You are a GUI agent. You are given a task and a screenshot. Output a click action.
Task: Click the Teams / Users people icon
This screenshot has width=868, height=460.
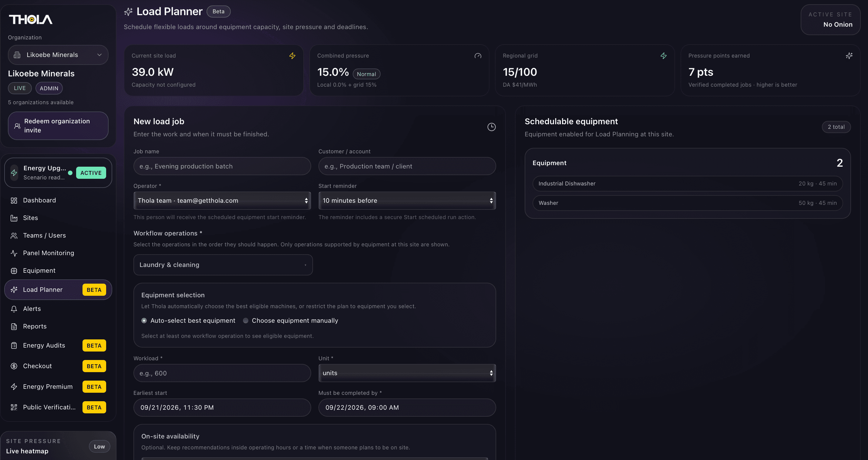(x=14, y=236)
